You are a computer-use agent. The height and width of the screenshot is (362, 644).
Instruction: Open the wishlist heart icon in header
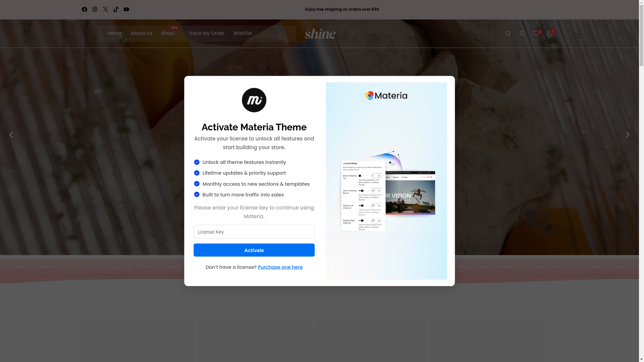pyautogui.click(x=536, y=34)
